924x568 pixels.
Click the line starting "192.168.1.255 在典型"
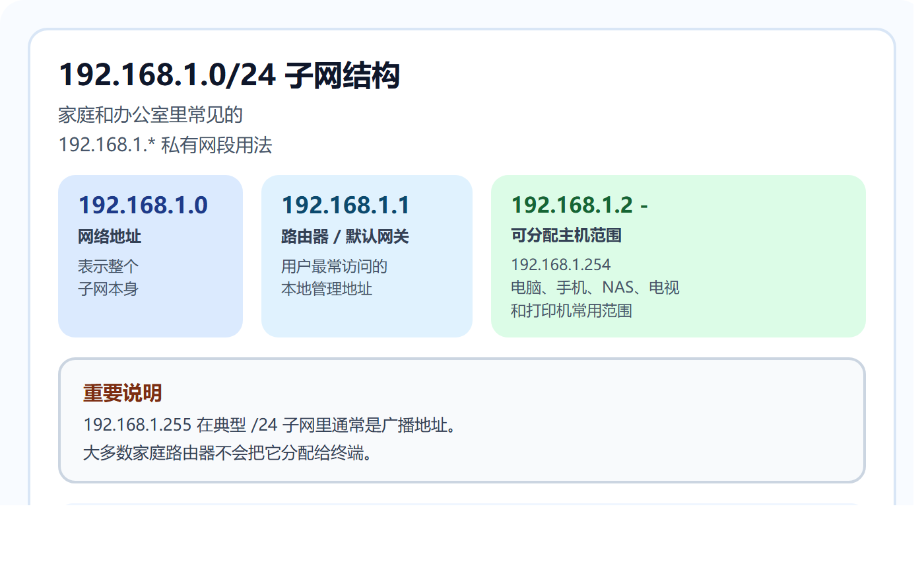[x=269, y=425]
